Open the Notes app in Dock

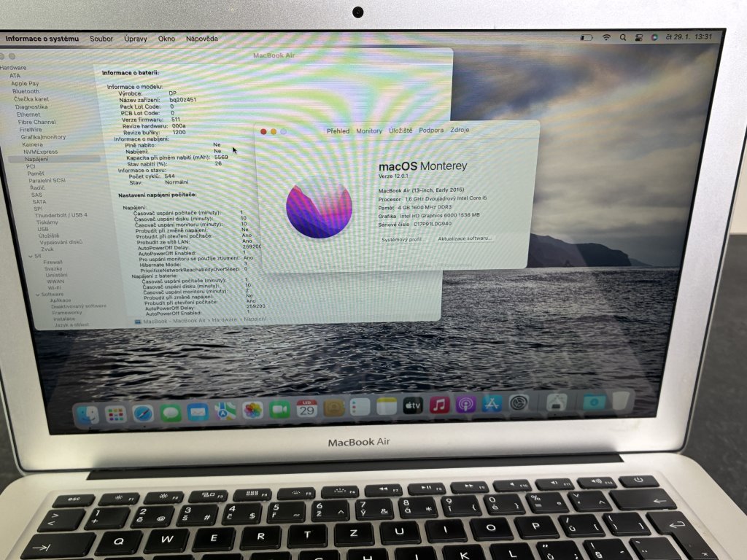pos(387,406)
